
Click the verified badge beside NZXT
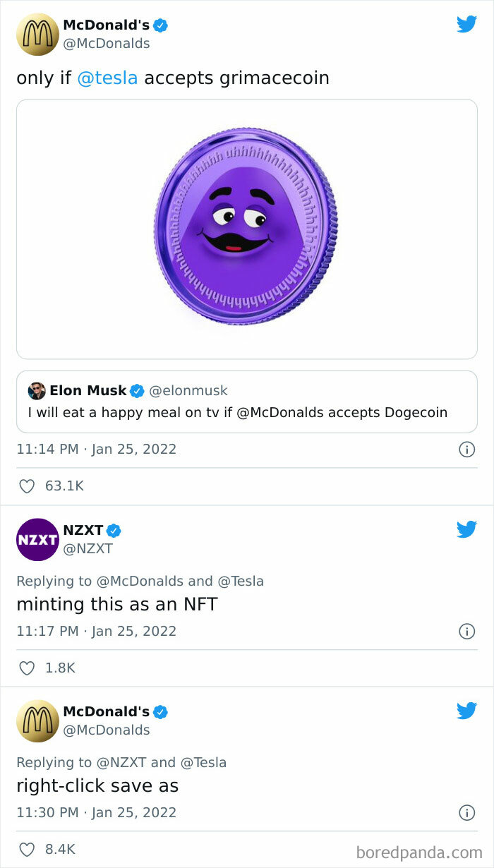tap(114, 530)
